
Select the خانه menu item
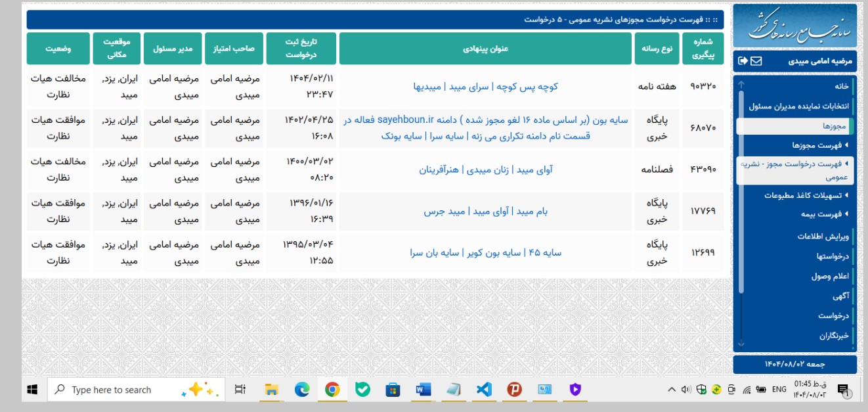tap(841, 86)
